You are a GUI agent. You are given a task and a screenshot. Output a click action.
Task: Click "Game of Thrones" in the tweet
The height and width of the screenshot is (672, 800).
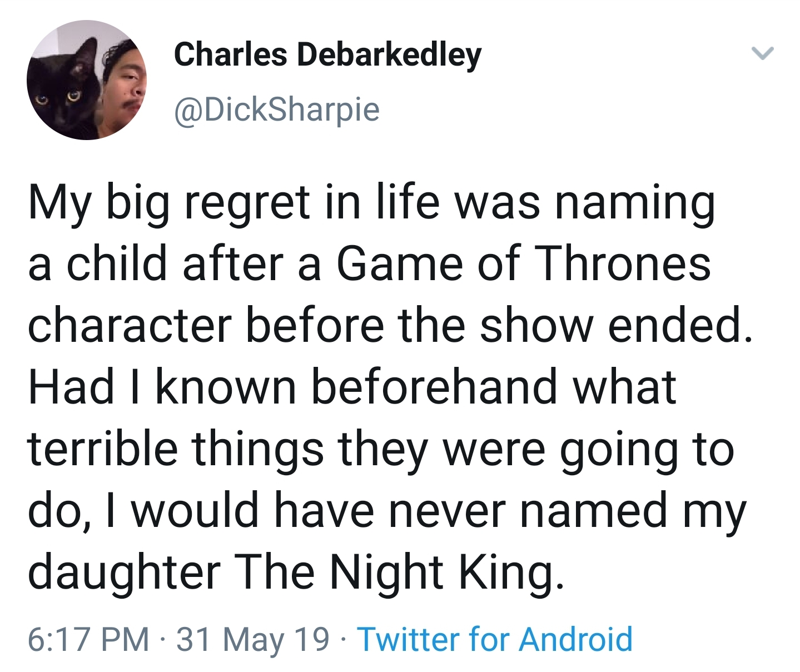tap(523, 263)
